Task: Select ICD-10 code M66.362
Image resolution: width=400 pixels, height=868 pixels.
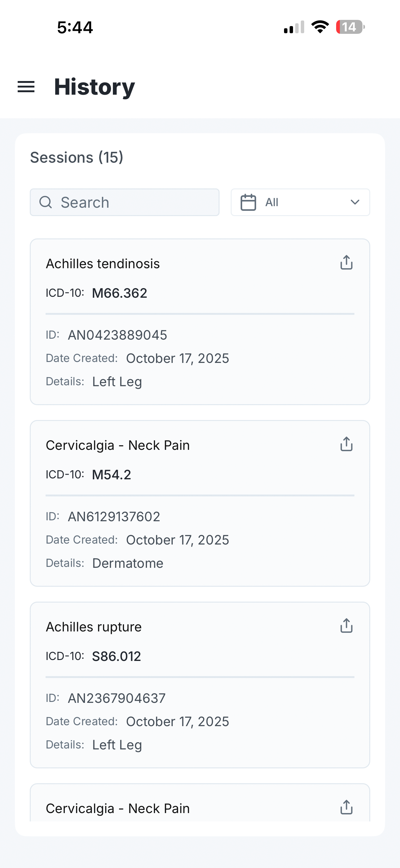Action: click(x=119, y=293)
